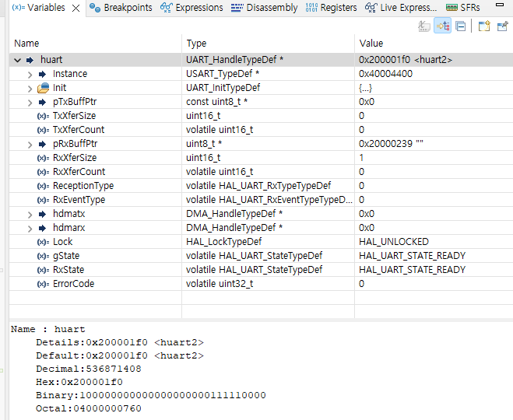Click the Init struct folder icon
This screenshot has height=420, width=513.
(43, 88)
